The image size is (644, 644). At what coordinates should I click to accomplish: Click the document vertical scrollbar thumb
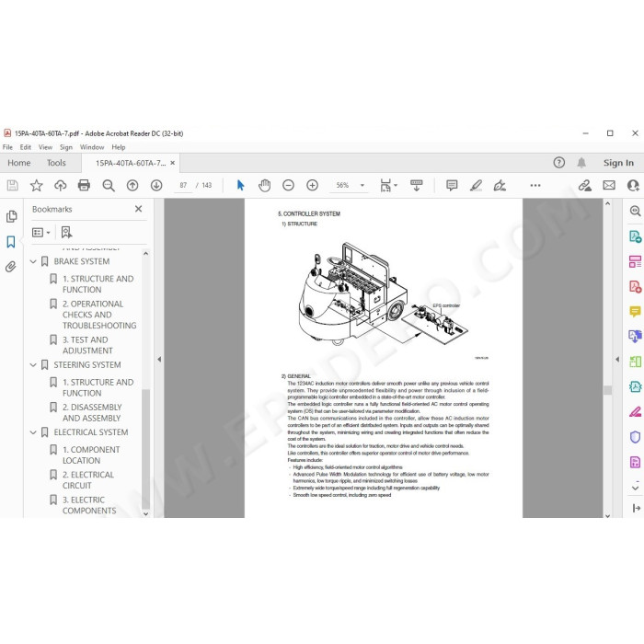point(607,390)
